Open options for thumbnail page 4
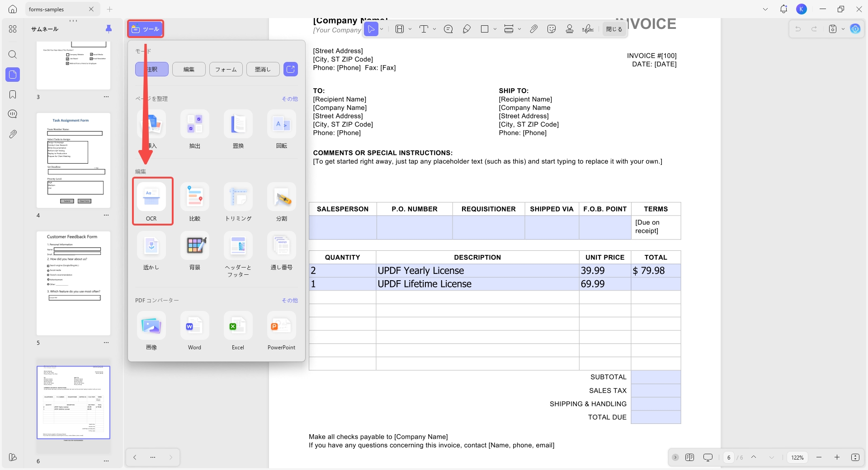868x470 pixels. 106,215
